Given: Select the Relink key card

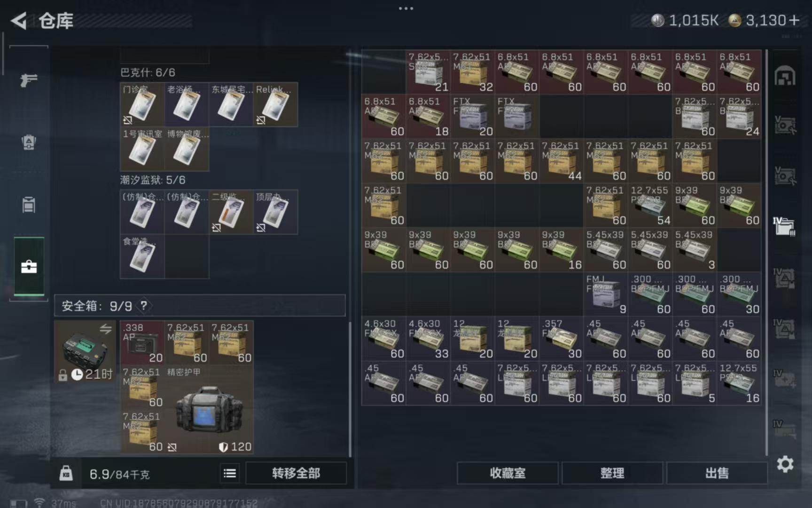Looking at the screenshot, I should (x=275, y=104).
